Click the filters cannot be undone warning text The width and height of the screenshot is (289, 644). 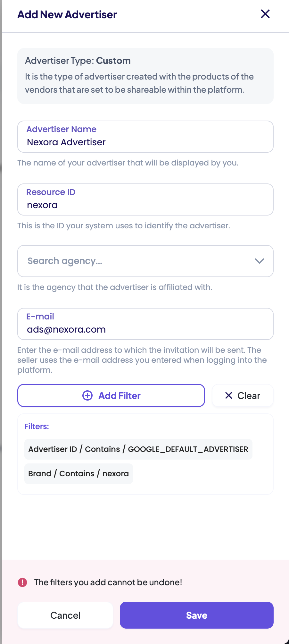(108, 582)
